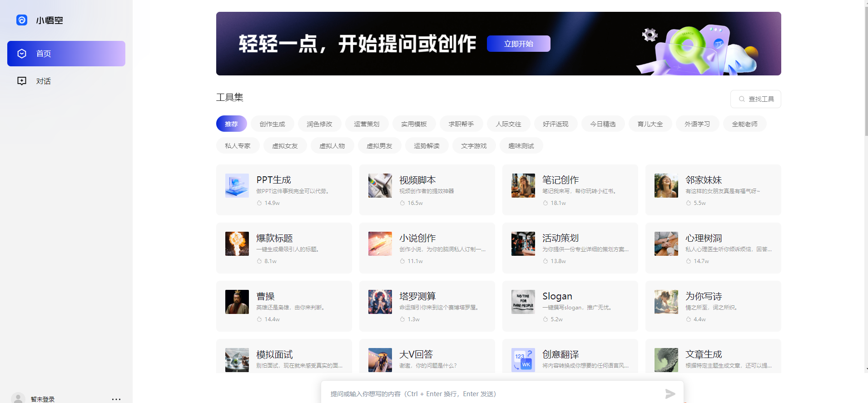Open the 心理树洞 tool card
This screenshot has height=403, width=868.
pyautogui.click(x=713, y=248)
